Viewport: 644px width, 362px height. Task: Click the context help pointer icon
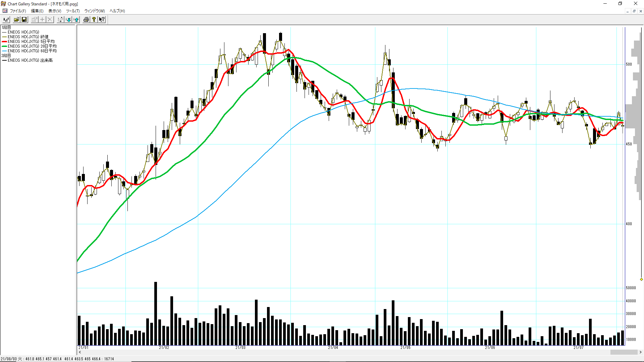(102, 19)
